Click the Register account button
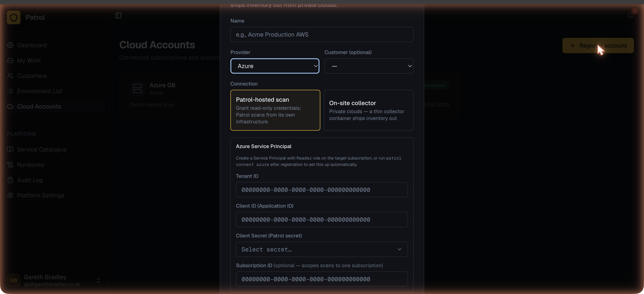Image resolution: width=644 pixels, height=294 pixels. [x=598, y=46]
